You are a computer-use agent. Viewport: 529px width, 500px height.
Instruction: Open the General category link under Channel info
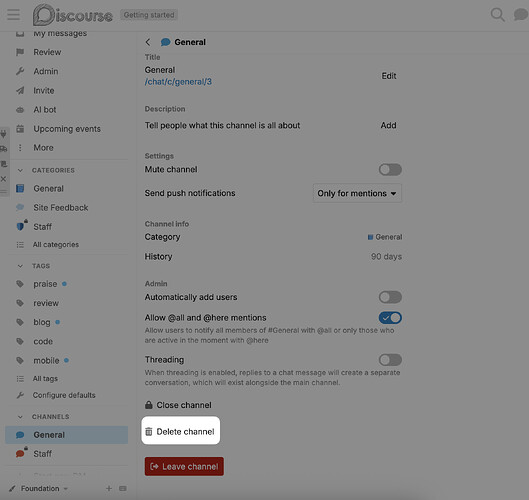pyautogui.click(x=385, y=237)
